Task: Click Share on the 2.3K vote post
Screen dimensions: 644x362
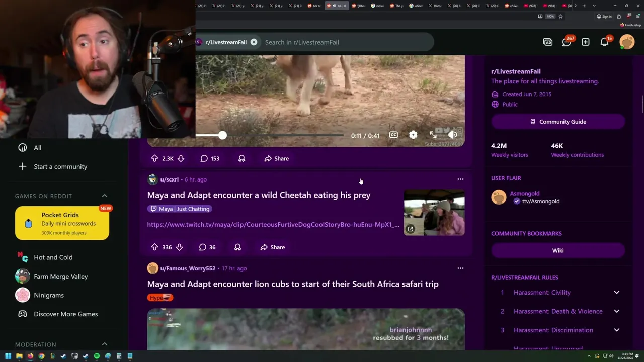Action: pyautogui.click(x=277, y=158)
